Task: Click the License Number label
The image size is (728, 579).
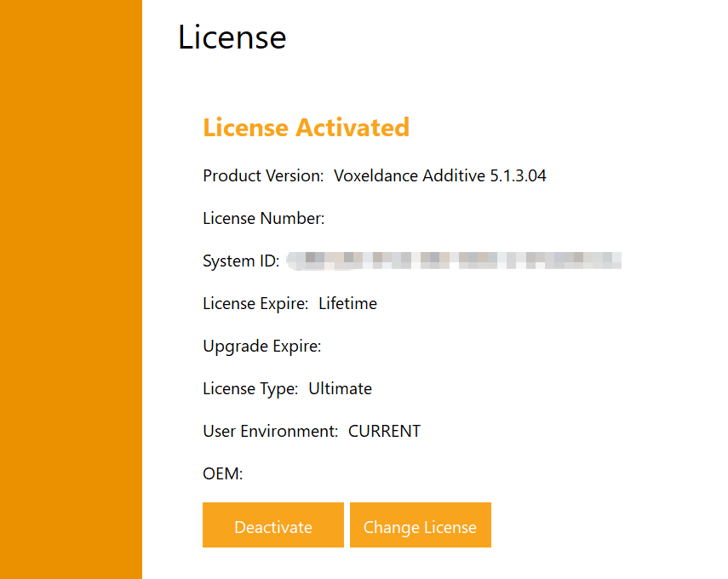Action: pyautogui.click(x=263, y=219)
